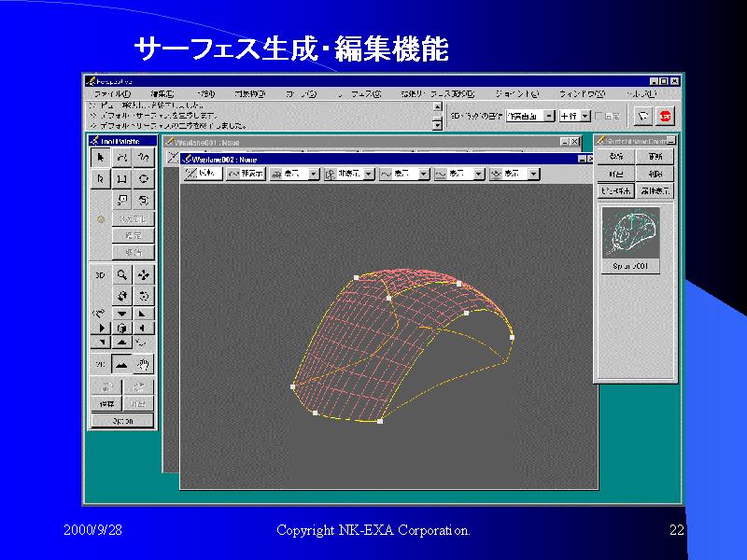747x560 pixels.
Task: Open the ファイル(F) menu
Action: coord(112,94)
